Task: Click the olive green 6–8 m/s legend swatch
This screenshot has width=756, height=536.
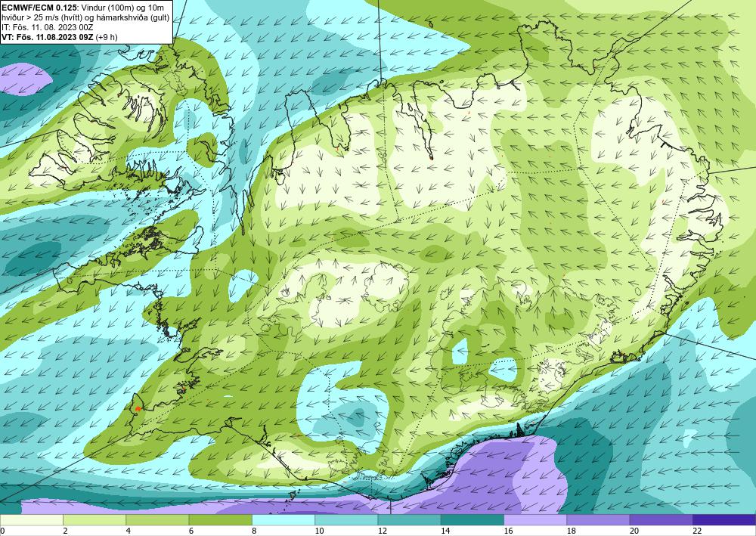Action: click(220, 520)
